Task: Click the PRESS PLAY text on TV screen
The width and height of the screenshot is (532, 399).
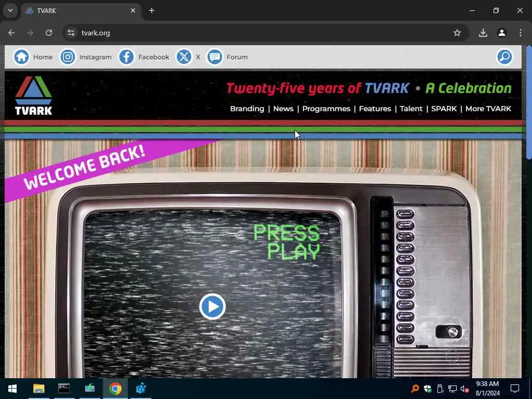Action: (287, 242)
